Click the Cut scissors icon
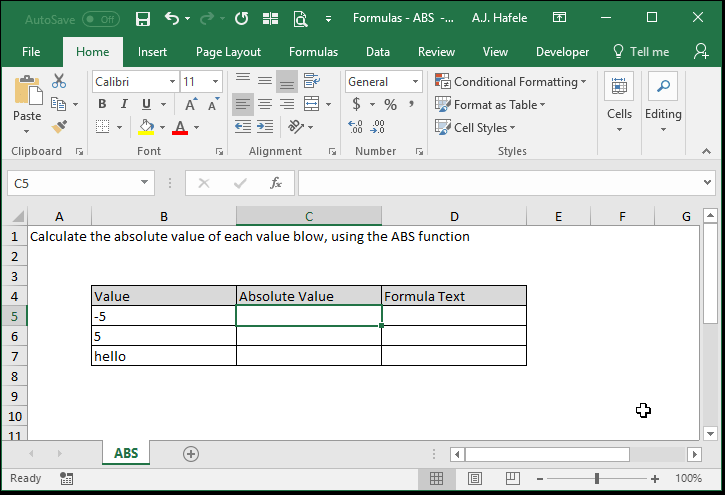The image size is (725, 495). 59,81
